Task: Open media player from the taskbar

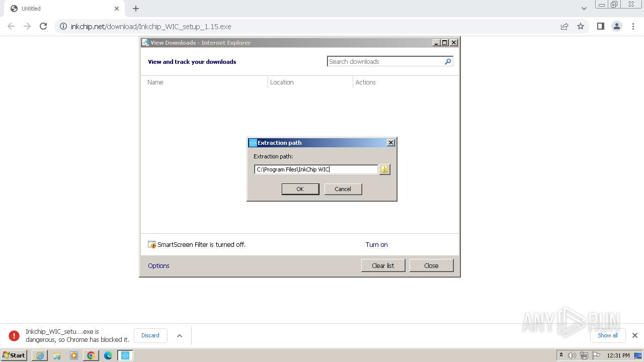Action: (x=74, y=355)
